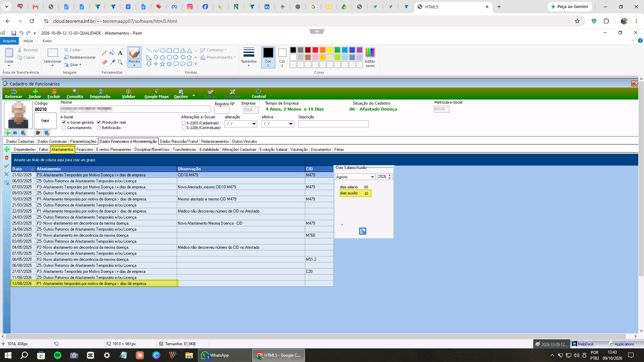Click the Central toolbar icon
Screen dimensions: 644x362
click(259, 94)
